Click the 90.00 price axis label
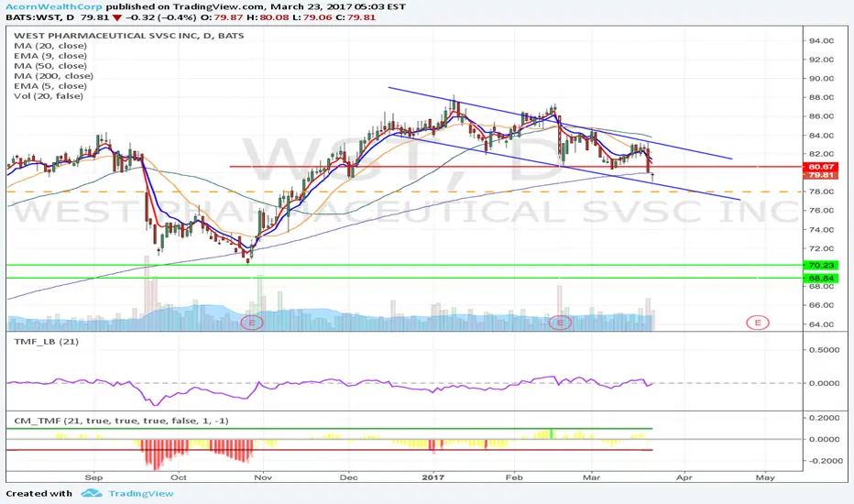This screenshot has width=854, height=504. (821, 79)
